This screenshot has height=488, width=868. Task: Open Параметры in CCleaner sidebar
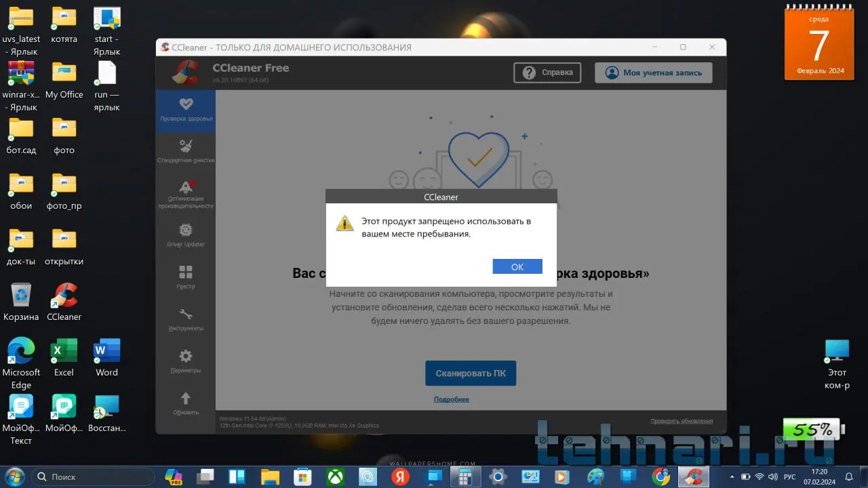(x=186, y=362)
